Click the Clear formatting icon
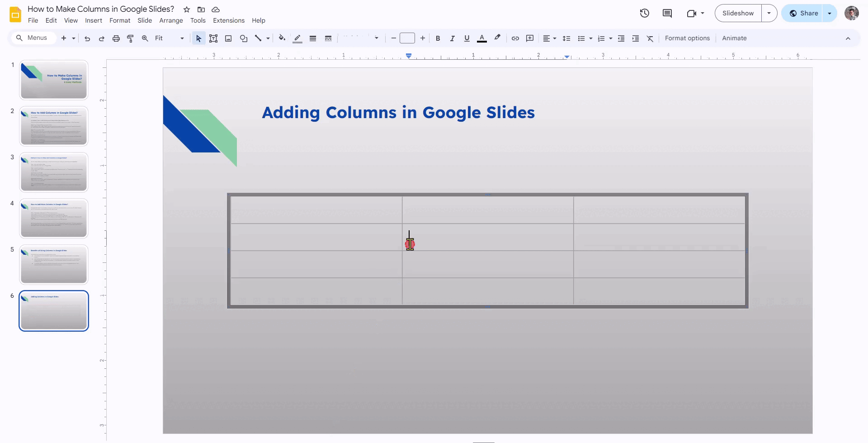This screenshot has height=443, width=868. (650, 38)
